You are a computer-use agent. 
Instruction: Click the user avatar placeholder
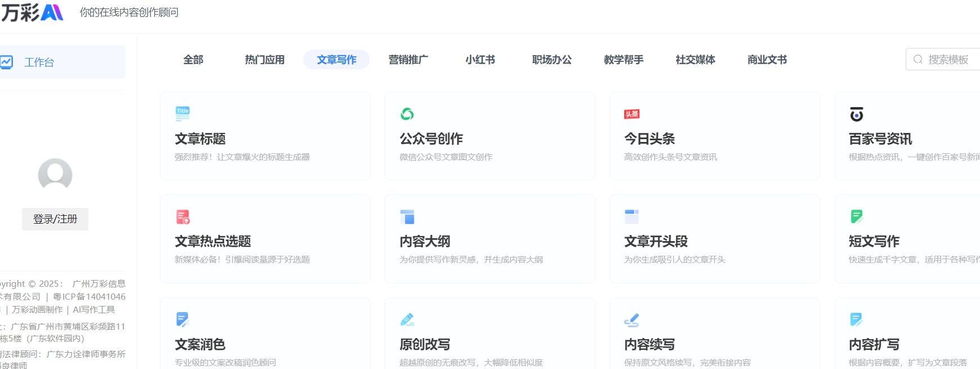(55, 175)
